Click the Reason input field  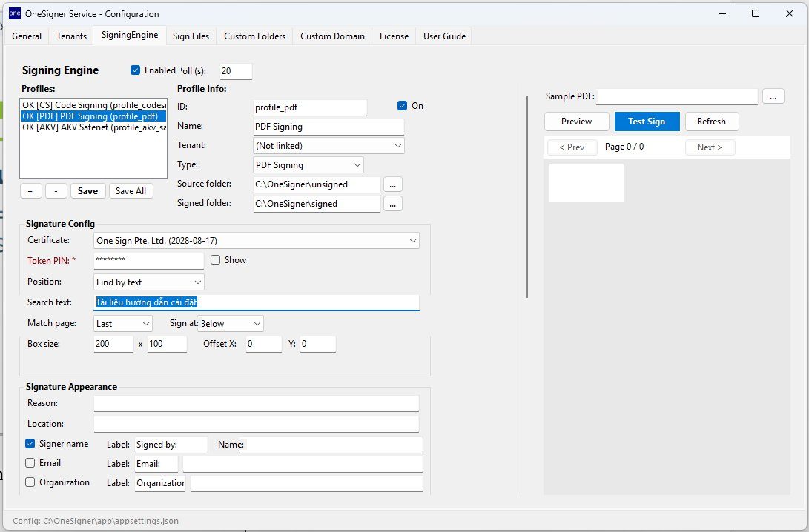pos(257,403)
